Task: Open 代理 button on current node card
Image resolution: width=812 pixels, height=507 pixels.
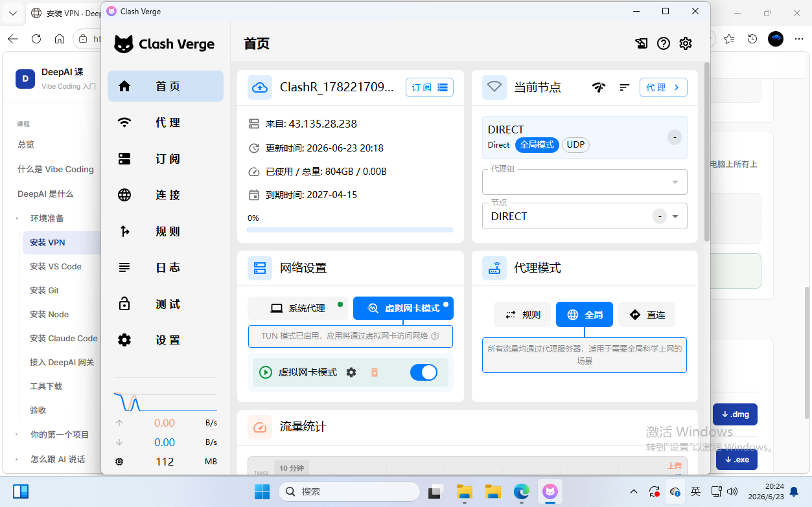Action: point(664,87)
